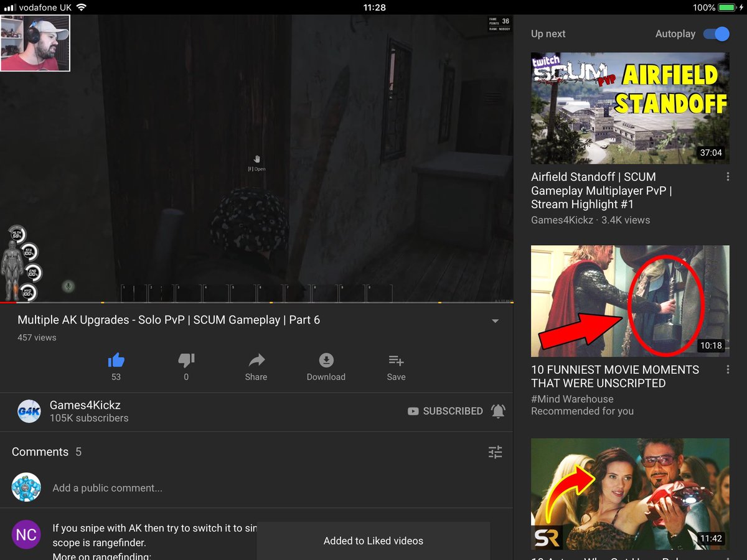Tap 'Games4Kickz · 3.4K views' under Airfield video
This screenshot has width=747, height=560.
590,220
